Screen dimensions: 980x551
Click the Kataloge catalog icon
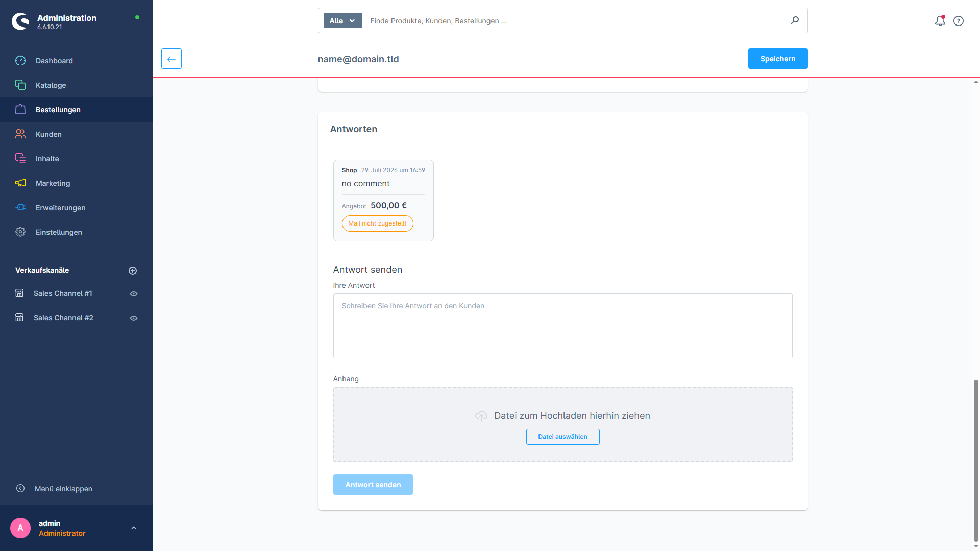[20, 85]
